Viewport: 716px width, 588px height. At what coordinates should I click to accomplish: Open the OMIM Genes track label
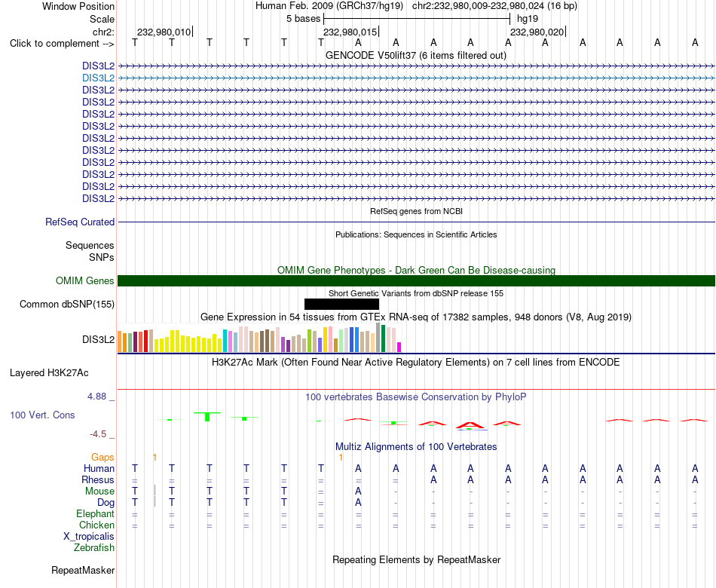tap(85, 280)
